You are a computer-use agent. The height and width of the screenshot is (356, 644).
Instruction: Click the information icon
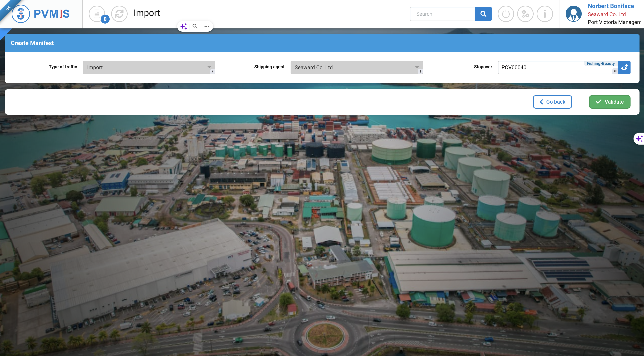[x=544, y=14]
